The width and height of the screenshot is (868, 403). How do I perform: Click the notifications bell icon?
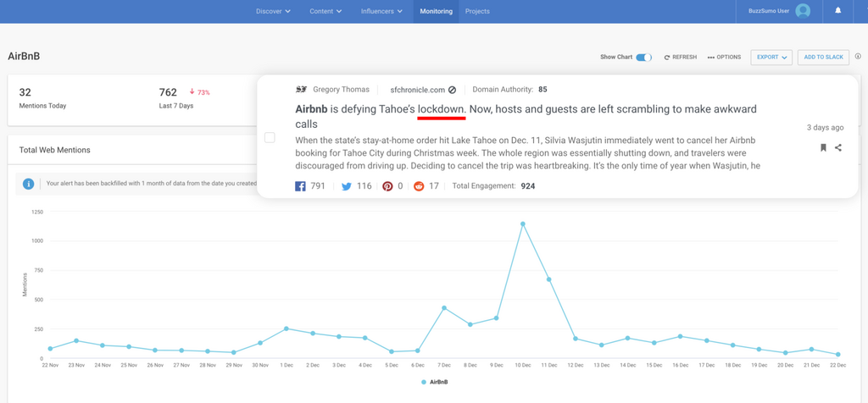pos(838,11)
